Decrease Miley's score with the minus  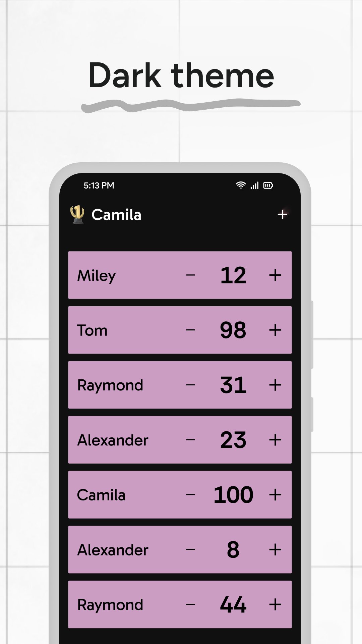point(190,275)
